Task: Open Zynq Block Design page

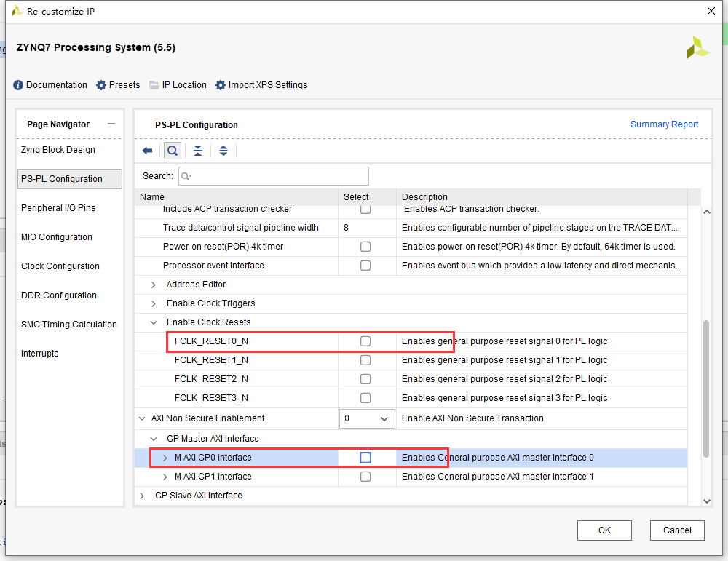Action: coord(58,150)
